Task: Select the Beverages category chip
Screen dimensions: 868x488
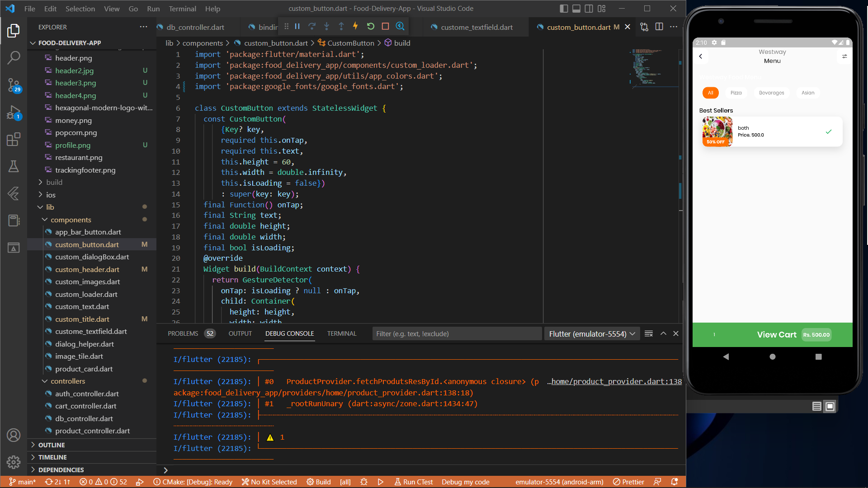Action: pos(771,93)
